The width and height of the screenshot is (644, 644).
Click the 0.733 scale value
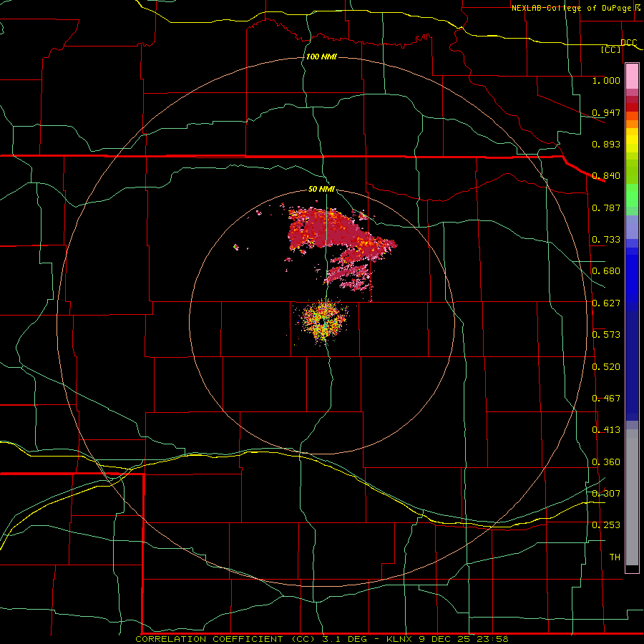point(606,240)
